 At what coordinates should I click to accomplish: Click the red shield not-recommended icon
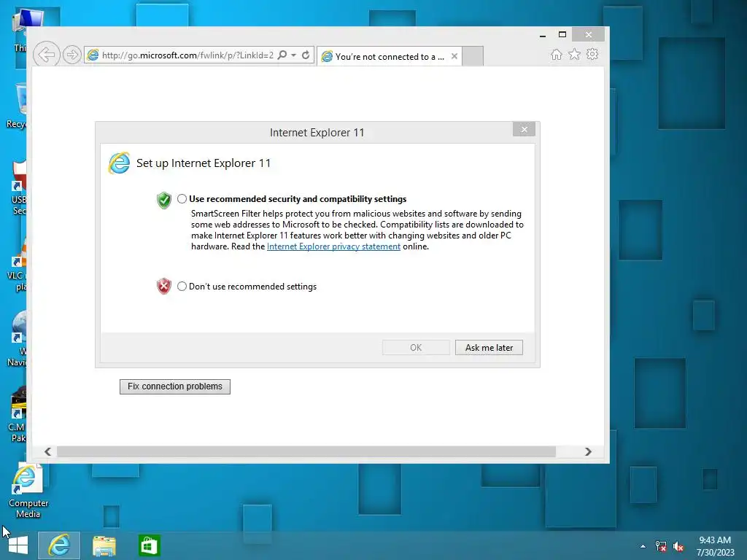click(x=164, y=286)
